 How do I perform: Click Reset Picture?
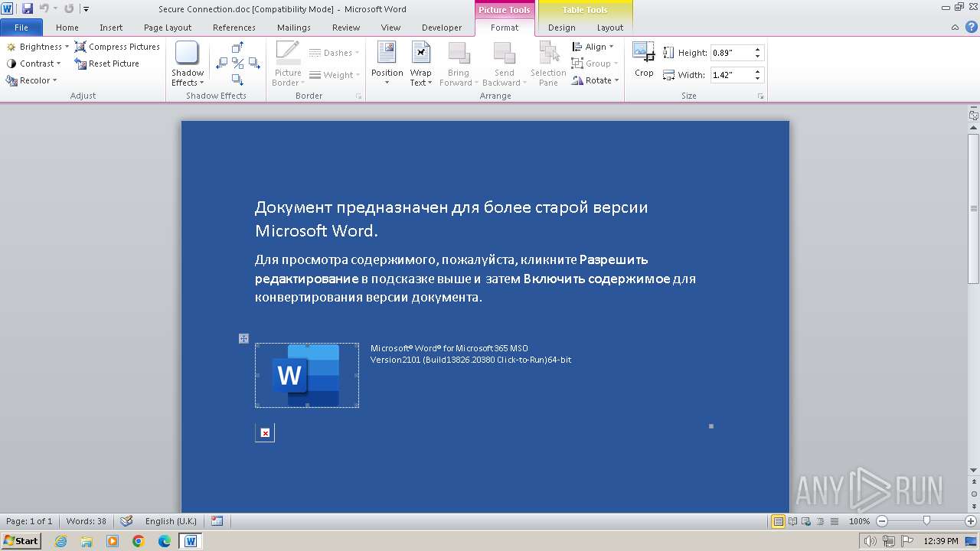tap(106, 64)
